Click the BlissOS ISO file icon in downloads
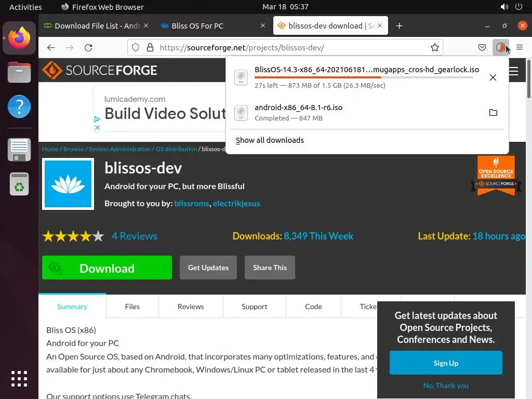Screen dimensions: 532x399 pyautogui.click(x=241, y=77)
